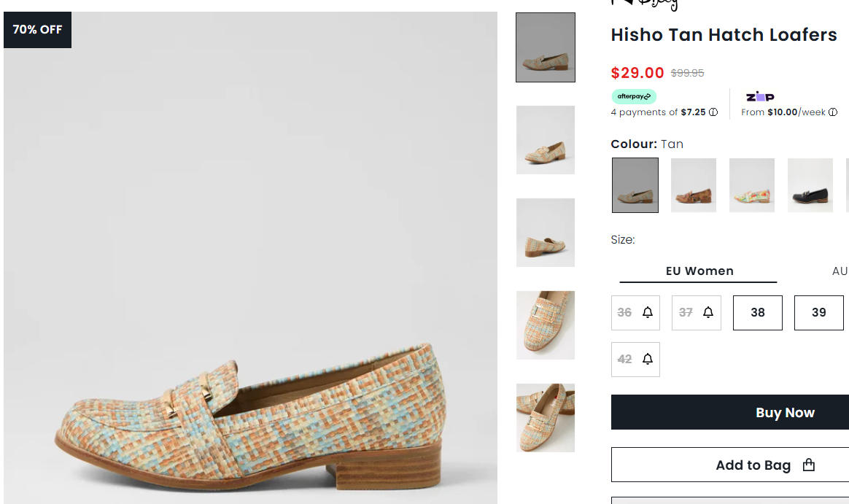849x504 pixels.
Task: Switch to the EU Women size tab
Action: click(x=699, y=271)
